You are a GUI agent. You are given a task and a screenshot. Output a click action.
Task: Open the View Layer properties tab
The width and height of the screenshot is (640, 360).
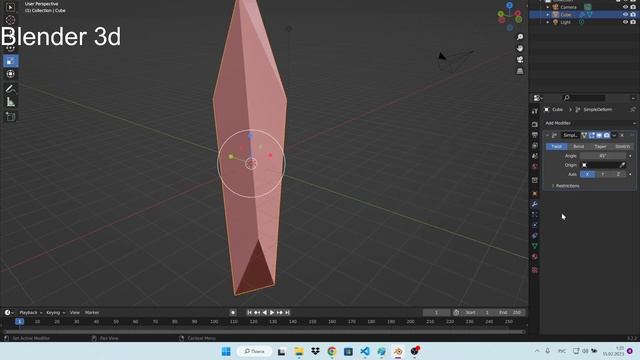coord(535,145)
